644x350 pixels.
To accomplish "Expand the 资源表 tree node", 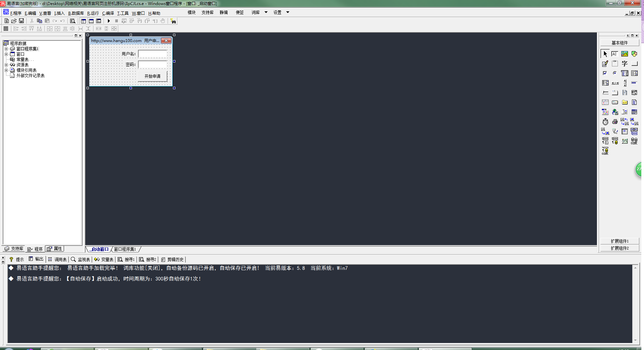I will pos(6,65).
